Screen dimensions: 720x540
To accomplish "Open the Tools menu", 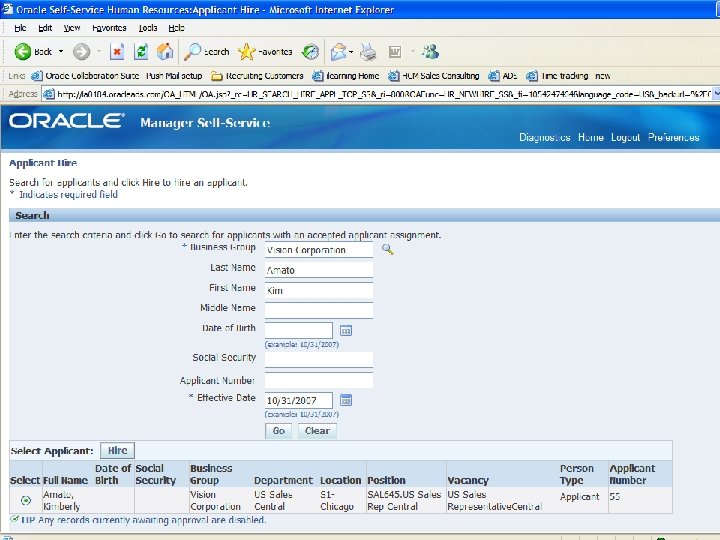I will (x=148, y=28).
